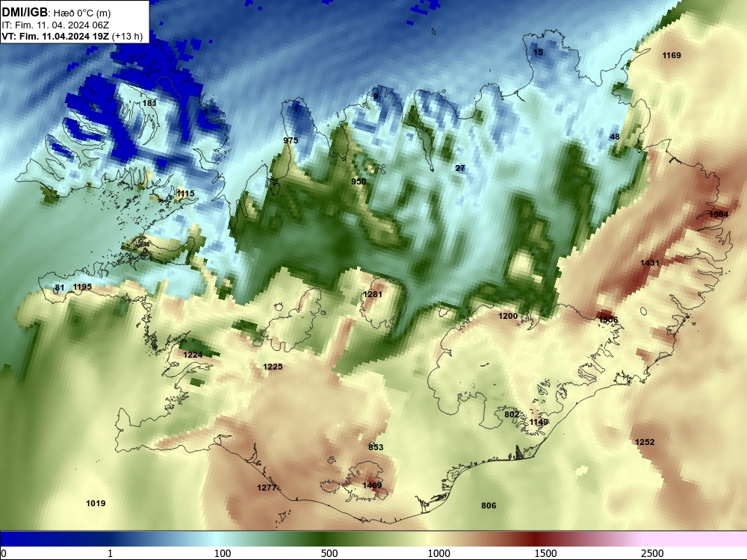The height and width of the screenshot is (560, 747).
Task: Click the legend label 1500
Action: click(545, 553)
